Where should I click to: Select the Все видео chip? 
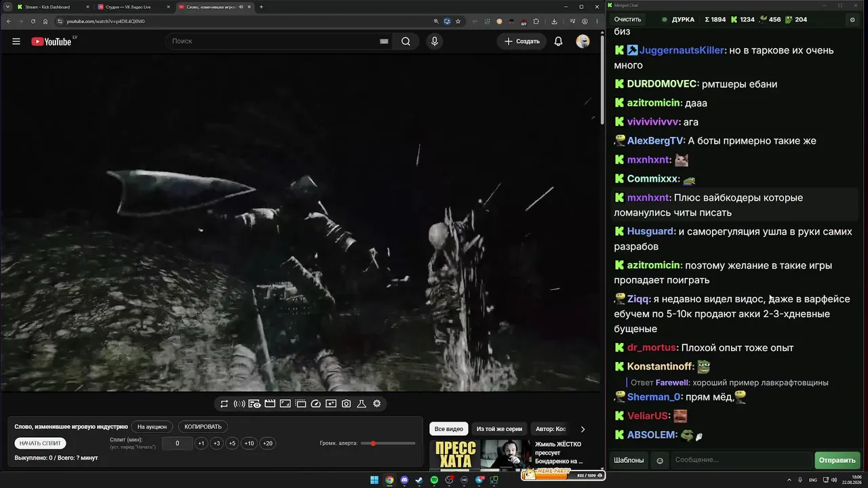[449, 429]
